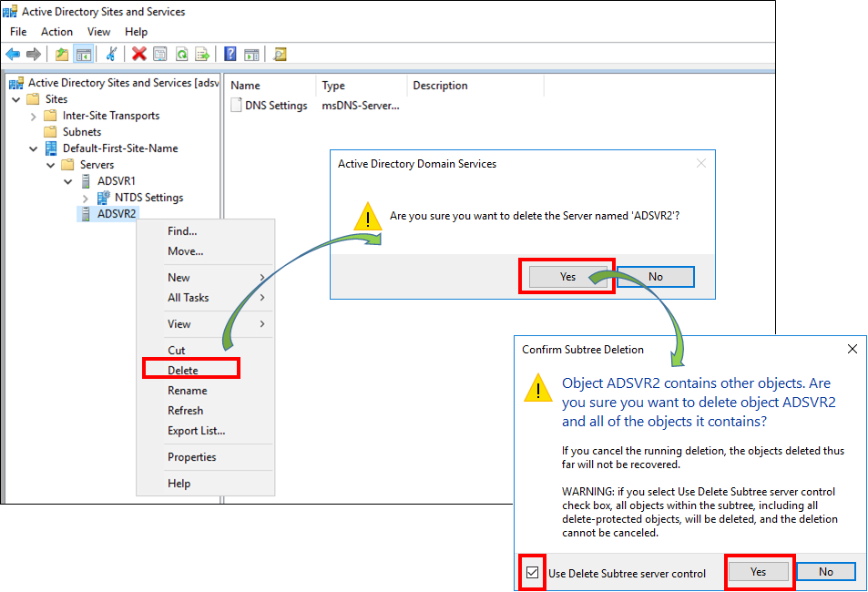Click the blue Help question mark icon
This screenshot has height=592, width=868.
click(x=230, y=54)
